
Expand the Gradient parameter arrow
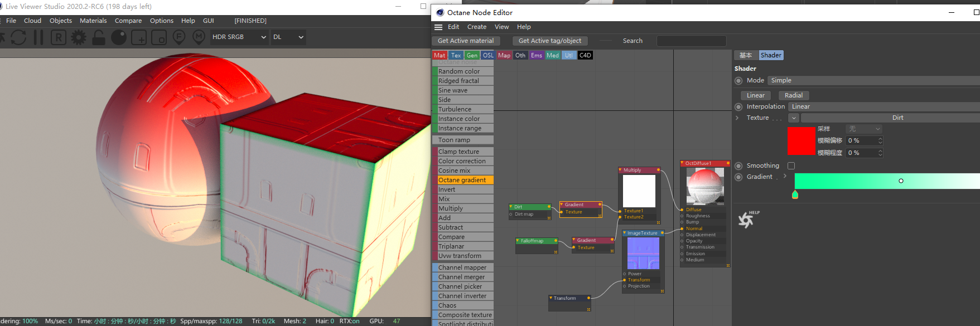click(785, 176)
